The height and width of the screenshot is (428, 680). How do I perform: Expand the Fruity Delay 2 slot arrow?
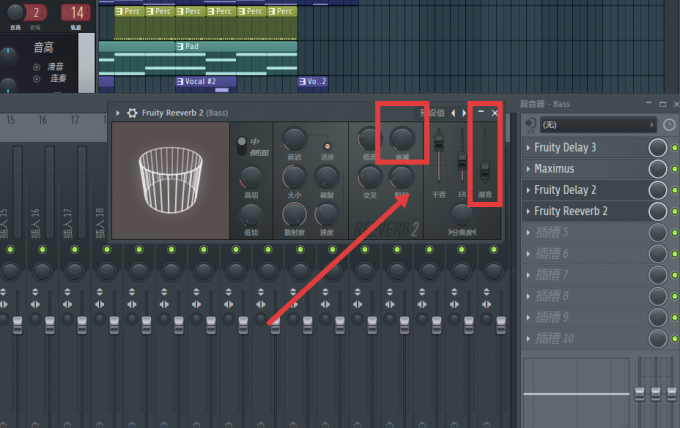528,190
